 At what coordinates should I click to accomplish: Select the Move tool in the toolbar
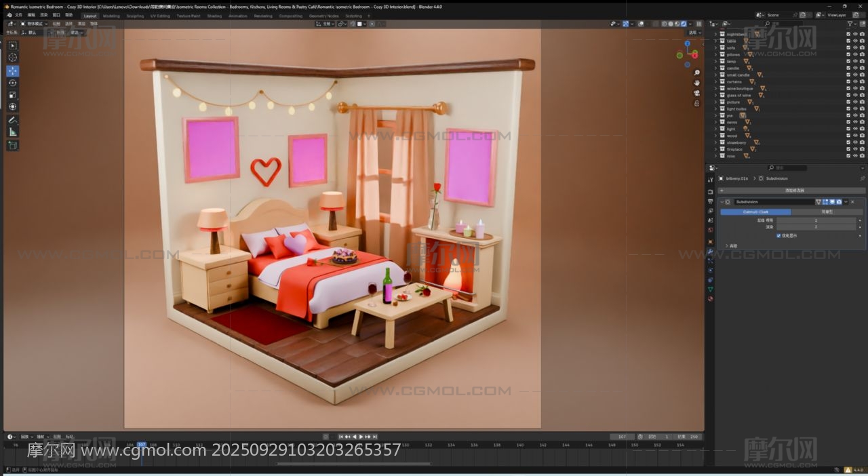[x=12, y=71]
